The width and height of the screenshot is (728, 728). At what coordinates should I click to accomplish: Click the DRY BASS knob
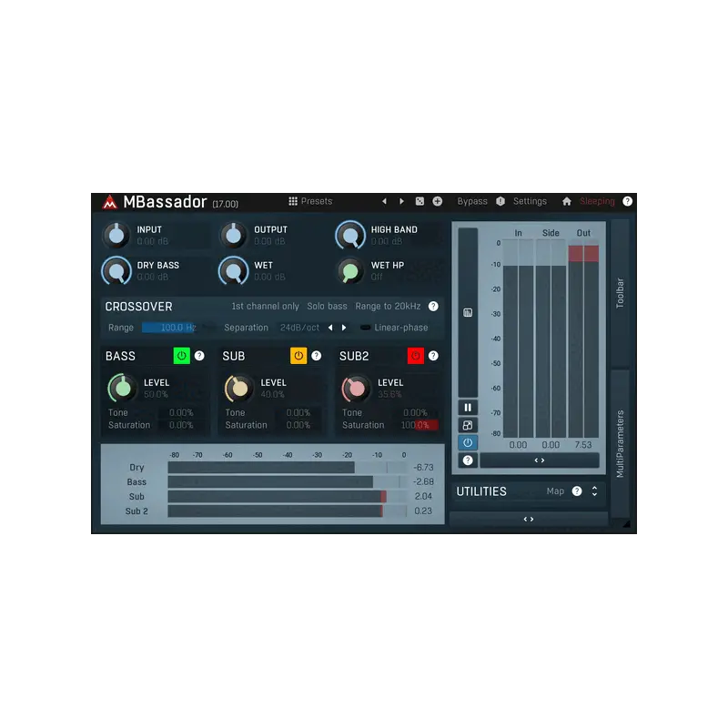tap(116, 270)
